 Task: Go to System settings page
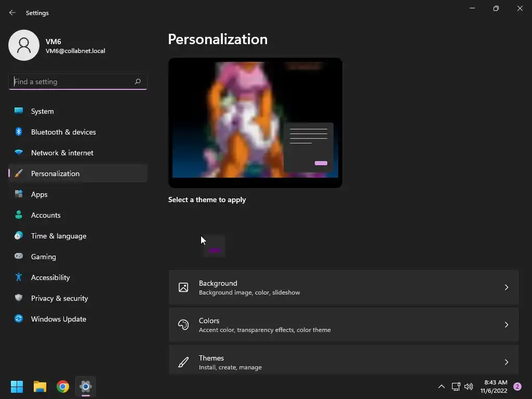pyautogui.click(x=78, y=111)
